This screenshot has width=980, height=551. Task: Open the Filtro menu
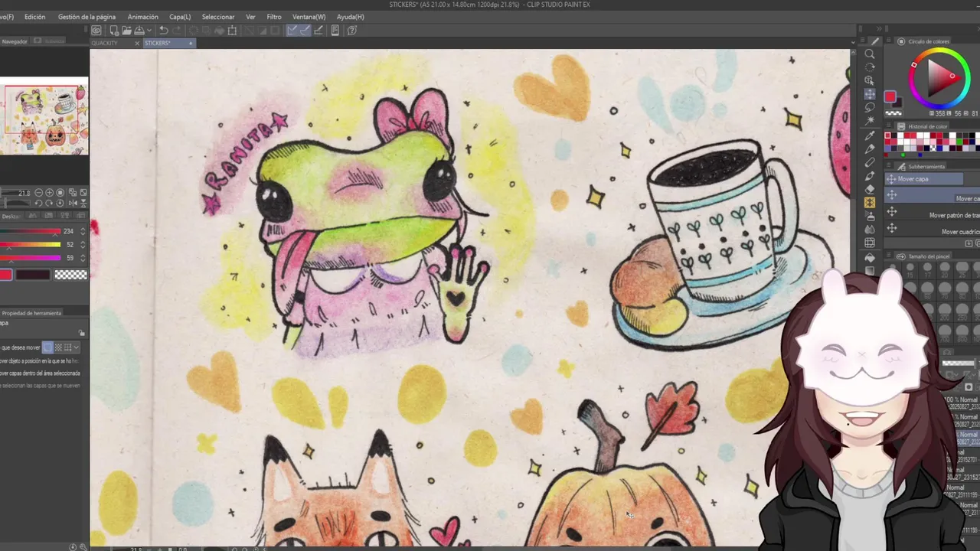click(274, 17)
